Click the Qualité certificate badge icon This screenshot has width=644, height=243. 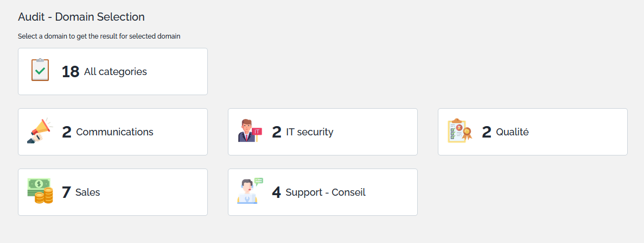click(x=460, y=131)
